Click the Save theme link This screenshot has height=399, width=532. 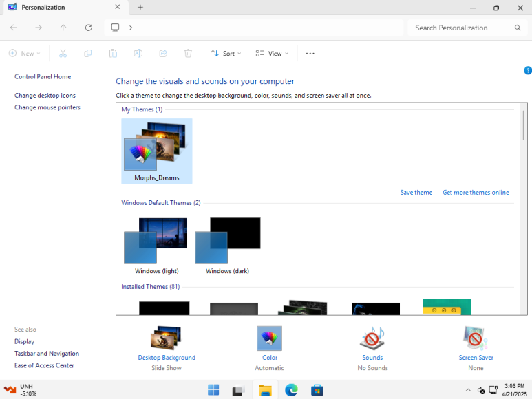coord(416,192)
